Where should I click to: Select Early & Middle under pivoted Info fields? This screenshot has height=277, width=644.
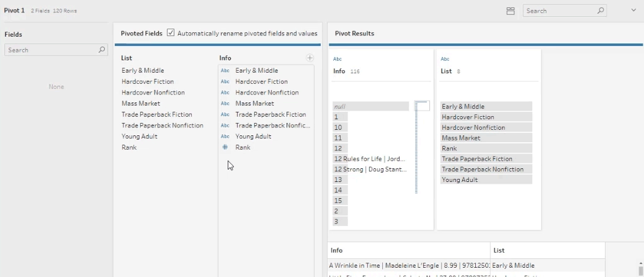(257, 70)
